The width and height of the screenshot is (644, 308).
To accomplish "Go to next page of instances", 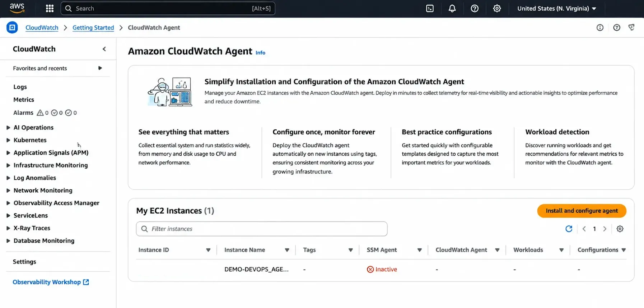I will [605, 229].
